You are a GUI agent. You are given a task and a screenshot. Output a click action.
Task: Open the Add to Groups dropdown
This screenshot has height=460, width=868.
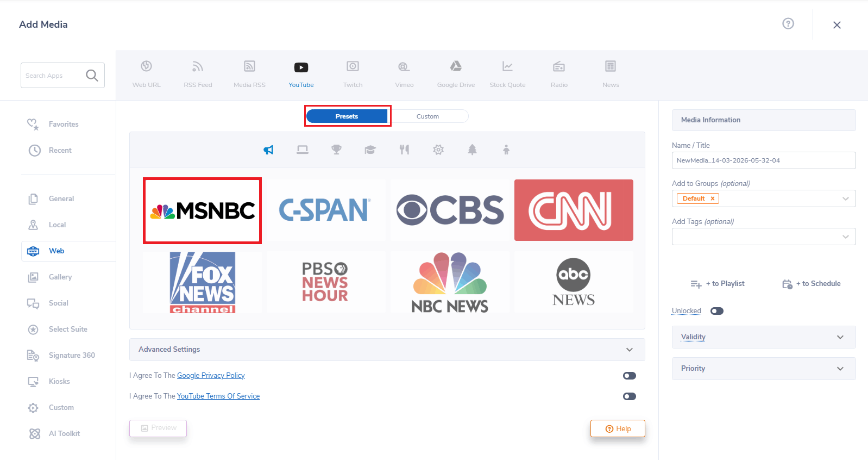(x=845, y=198)
